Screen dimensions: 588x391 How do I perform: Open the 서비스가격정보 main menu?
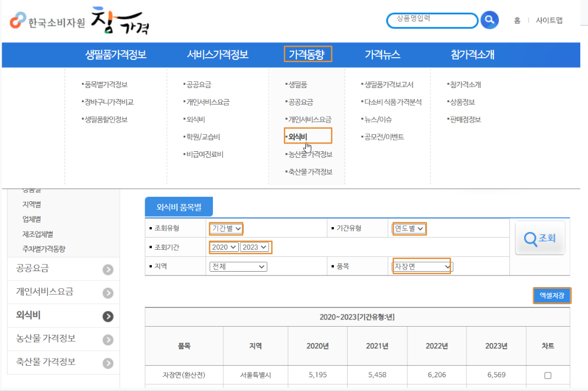click(217, 55)
